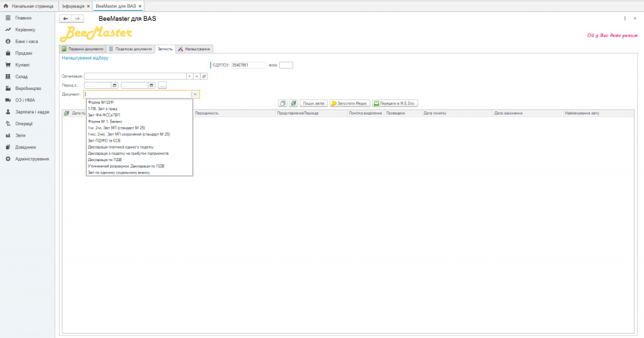The width and height of the screenshot is (644, 338).
Task: Go to home via Начальная страница house icon
Action: (6, 6)
